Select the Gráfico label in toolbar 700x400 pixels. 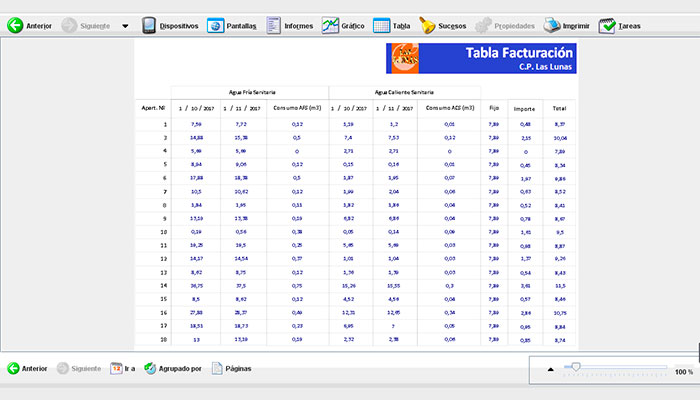[353, 26]
